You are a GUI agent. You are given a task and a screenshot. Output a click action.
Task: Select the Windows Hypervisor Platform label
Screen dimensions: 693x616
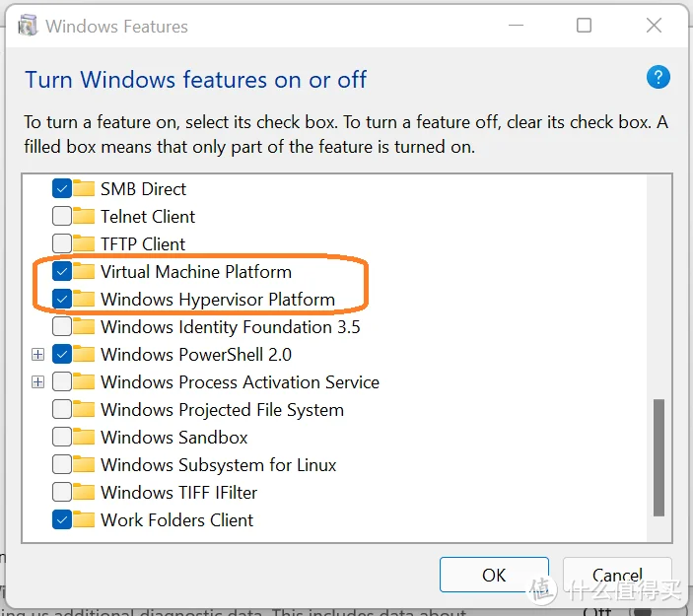[218, 300]
